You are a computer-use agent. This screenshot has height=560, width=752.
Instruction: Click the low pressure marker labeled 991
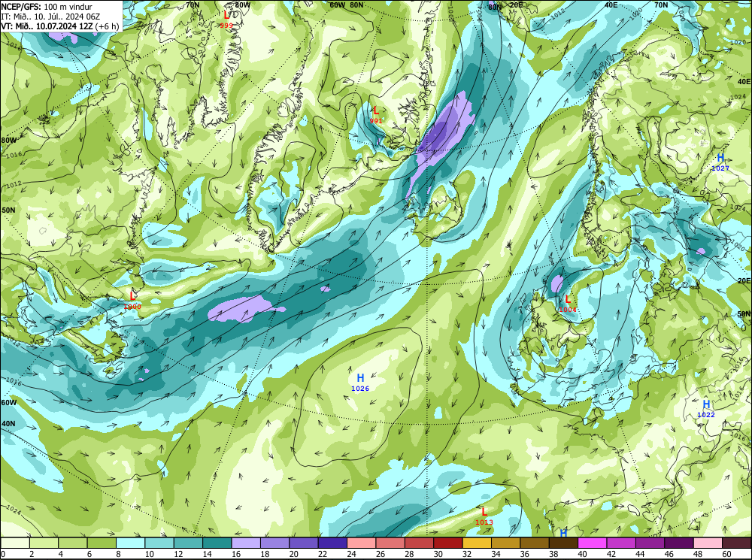point(376,115)
